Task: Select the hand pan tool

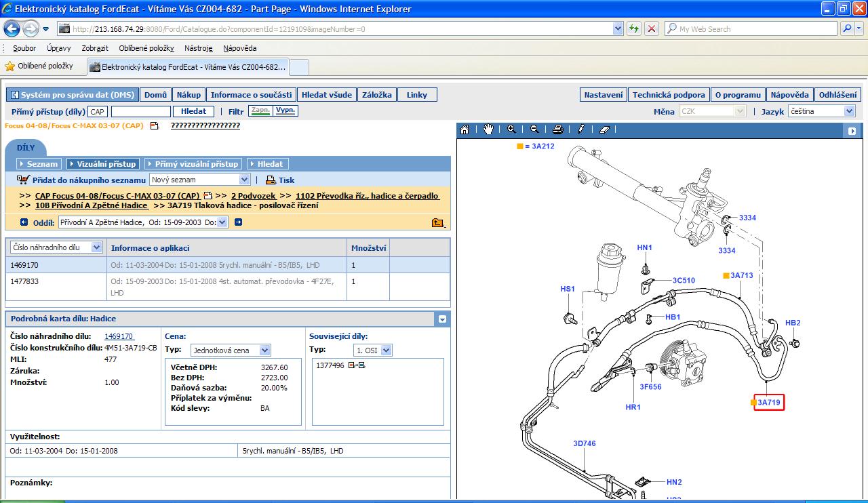Action: point(488,129)
